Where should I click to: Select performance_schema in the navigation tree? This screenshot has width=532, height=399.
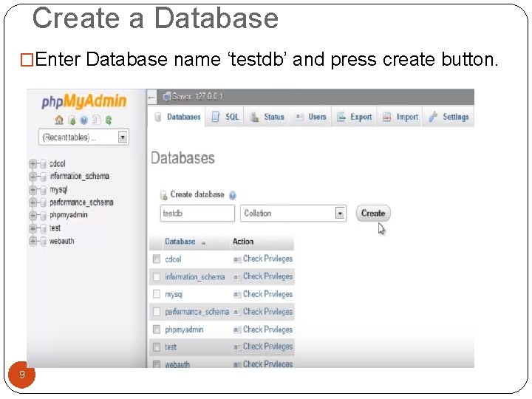pos(81,202)
